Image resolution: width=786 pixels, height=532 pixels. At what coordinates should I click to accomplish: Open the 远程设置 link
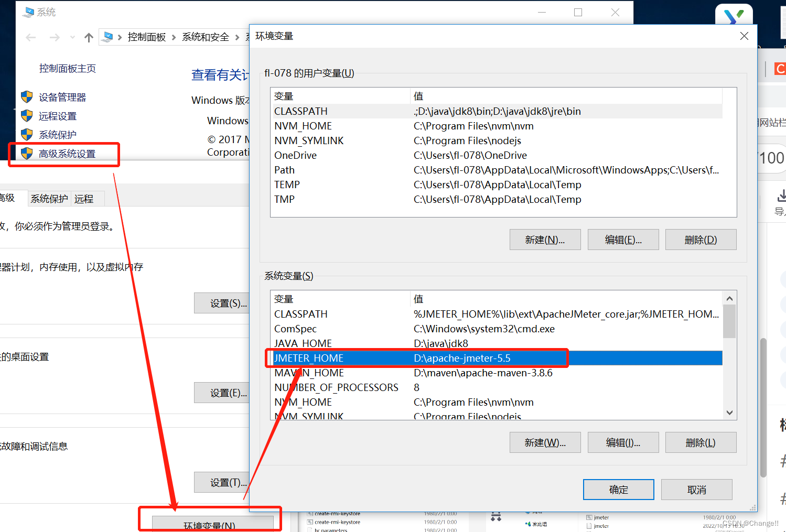pos(58,116)
